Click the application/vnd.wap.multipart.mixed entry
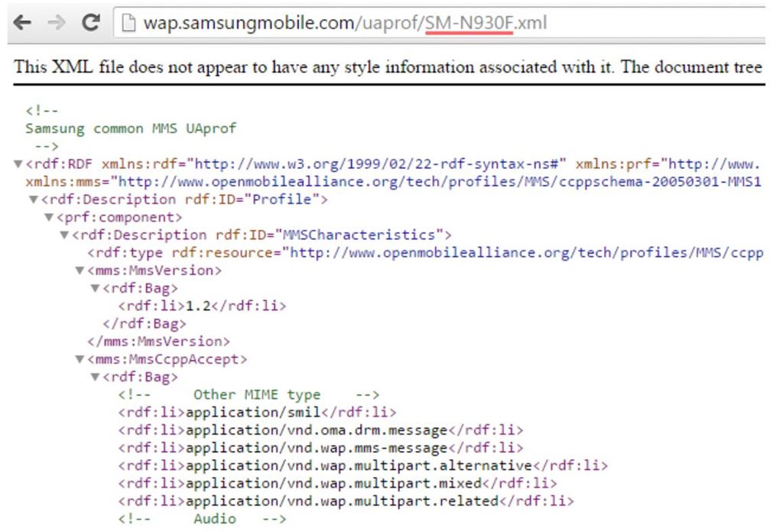Viewport: 783px width, 532px height. point(333,483)
